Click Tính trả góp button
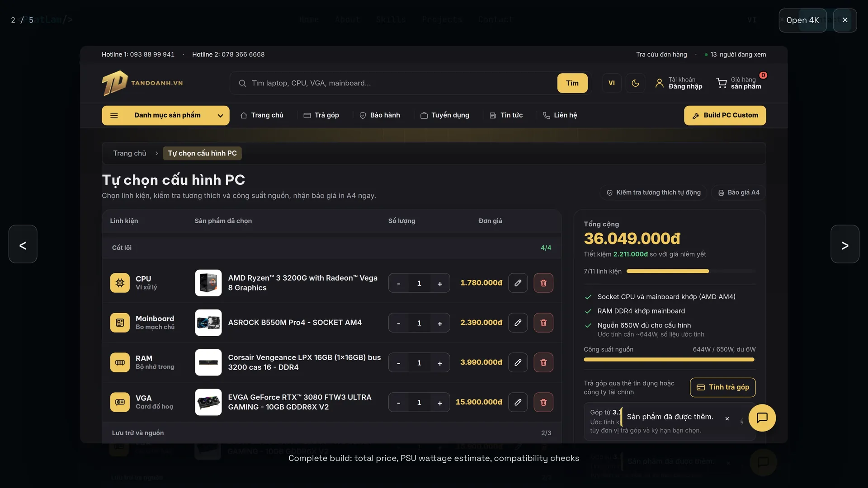Image resolution: width=868 pixels, height=488 pixels. point(723,387)
